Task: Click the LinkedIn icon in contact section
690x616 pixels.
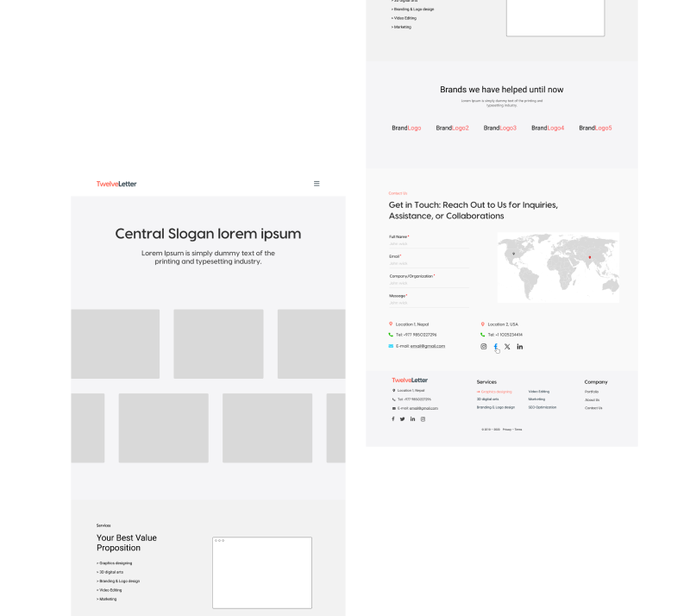Action: [x=519, y=346]
